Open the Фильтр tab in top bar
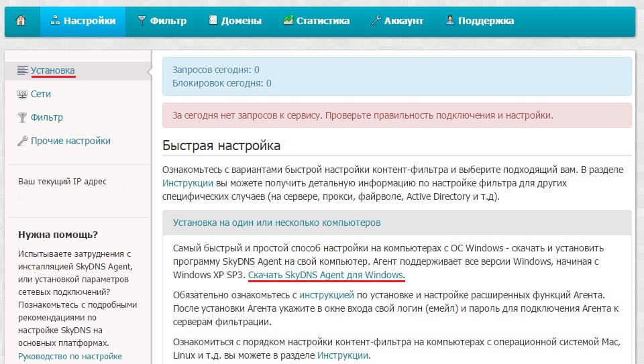Screen dimensions: 644x364 coord(162,21)
